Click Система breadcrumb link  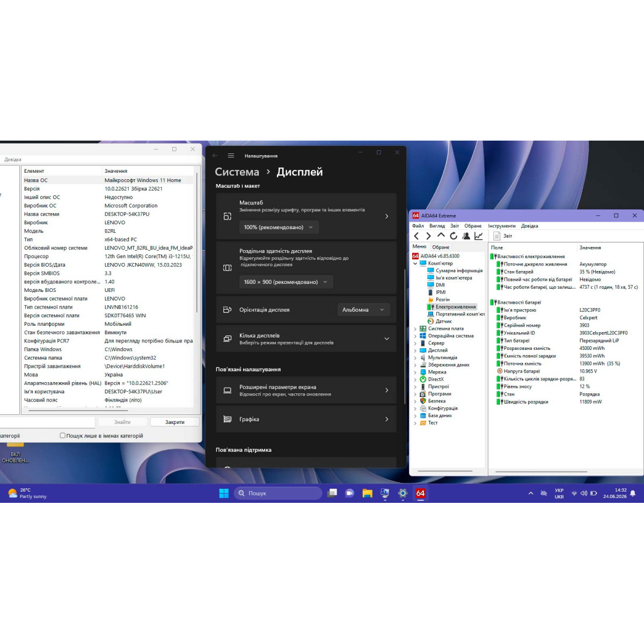[x=237, y=172]
